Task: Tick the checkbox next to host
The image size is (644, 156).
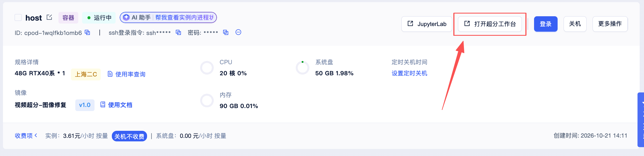Action: 18,18
